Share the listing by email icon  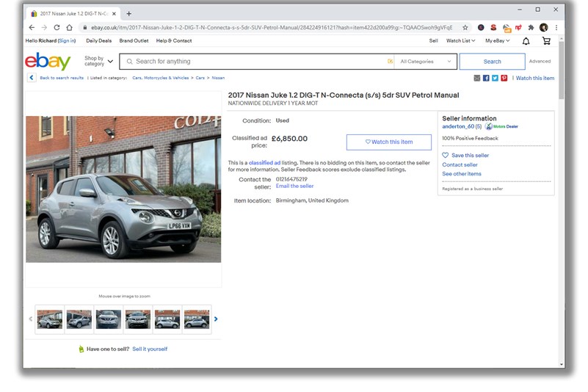pos(477,78)
